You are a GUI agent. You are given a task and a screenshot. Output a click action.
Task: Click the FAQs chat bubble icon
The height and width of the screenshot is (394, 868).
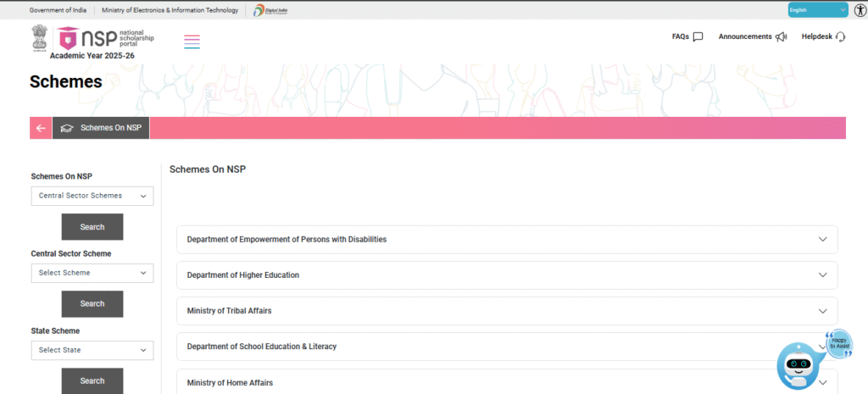(x=698, y=37)
